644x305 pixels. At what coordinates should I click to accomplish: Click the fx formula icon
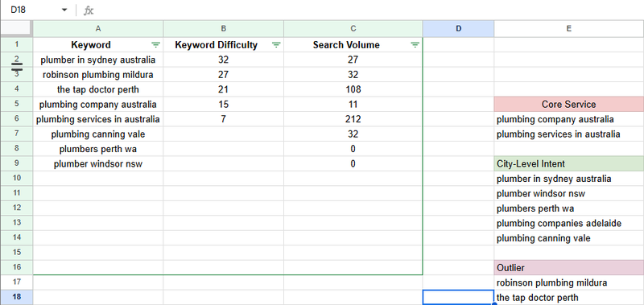click(x=89, y=10)
